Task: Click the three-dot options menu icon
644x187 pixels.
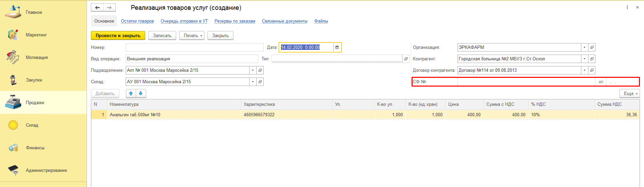Action: 627,7
